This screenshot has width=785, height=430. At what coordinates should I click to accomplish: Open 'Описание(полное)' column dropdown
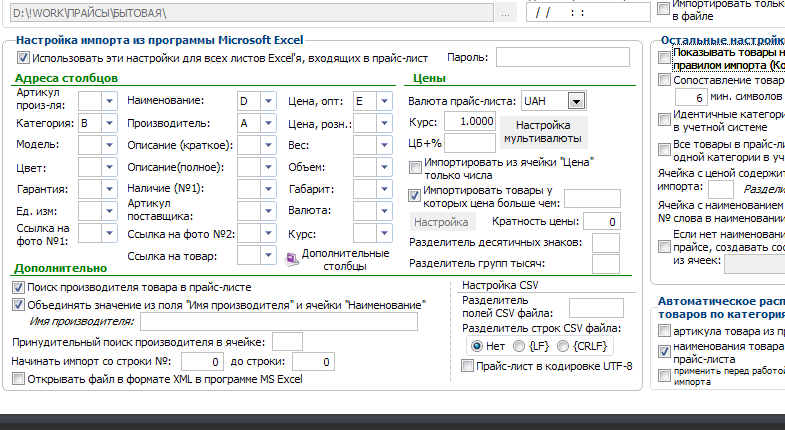(x=268, y=167)
